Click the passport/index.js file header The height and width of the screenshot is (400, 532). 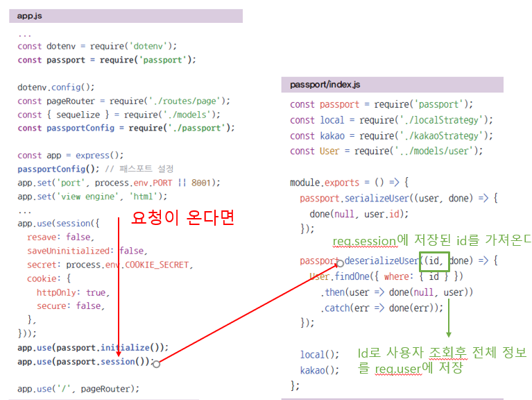point(392,85)
